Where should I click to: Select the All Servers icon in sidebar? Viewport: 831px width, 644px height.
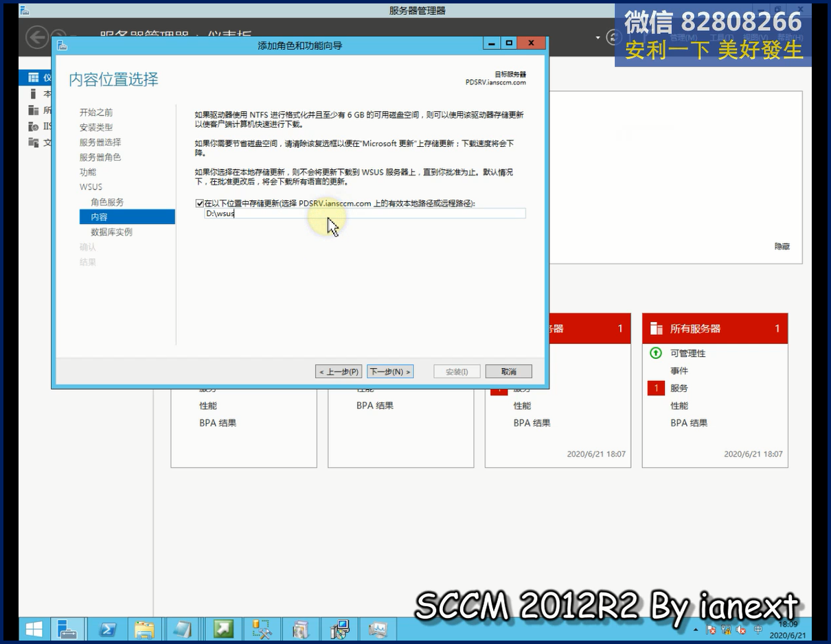coord(33,110)
